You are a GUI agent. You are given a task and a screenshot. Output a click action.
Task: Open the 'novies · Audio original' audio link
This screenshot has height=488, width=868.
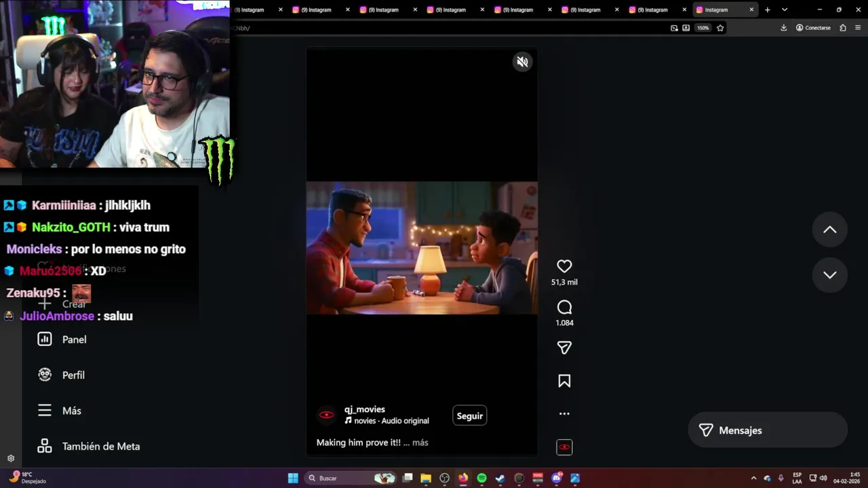click(x=387, y=421)
